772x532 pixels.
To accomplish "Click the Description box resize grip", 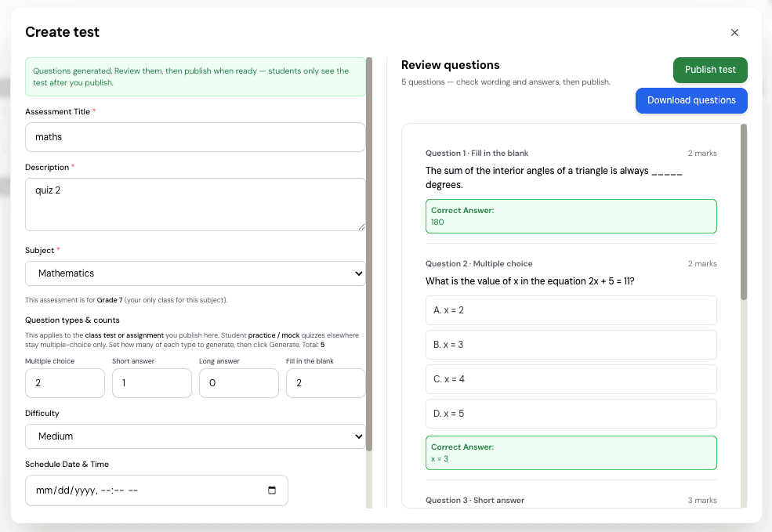I will pyautogui.click(x=361, y=226).
